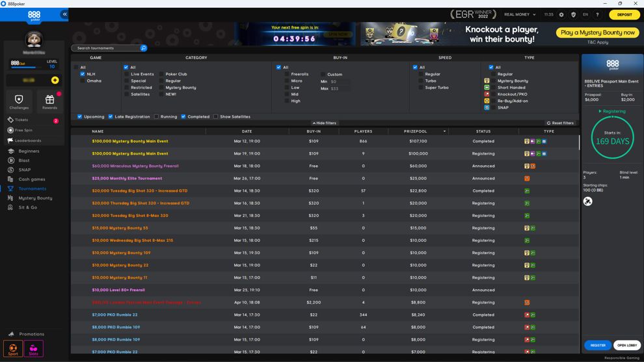Click the Open Lobby button
This screenshot has height=362, width=644.
pyautogui.click(x=627, y=345)
